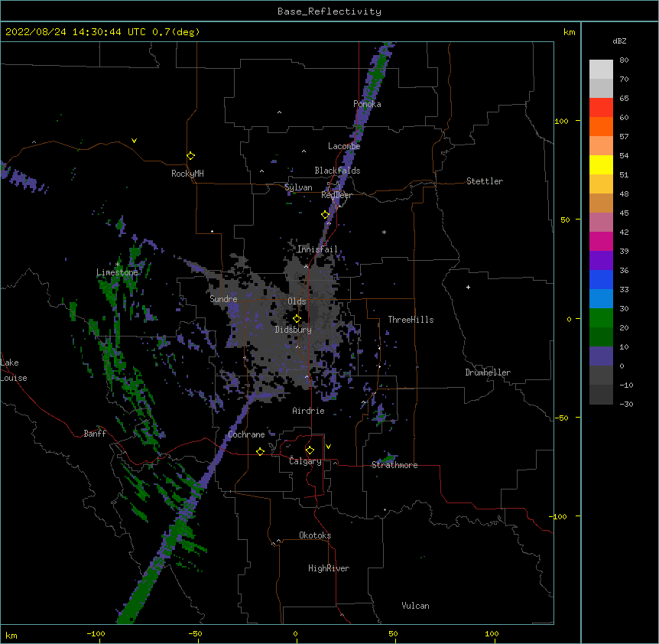Screen dimensions: 659x644
Task: Select the red 60-65 dBZ legend swatch
Action: coord(601,108)
